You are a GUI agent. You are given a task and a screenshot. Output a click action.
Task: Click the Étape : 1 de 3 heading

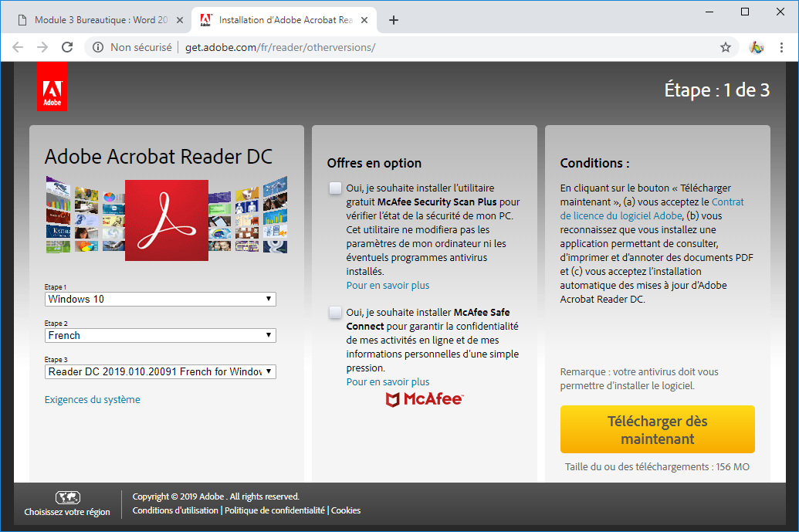[x=717, y=90]
